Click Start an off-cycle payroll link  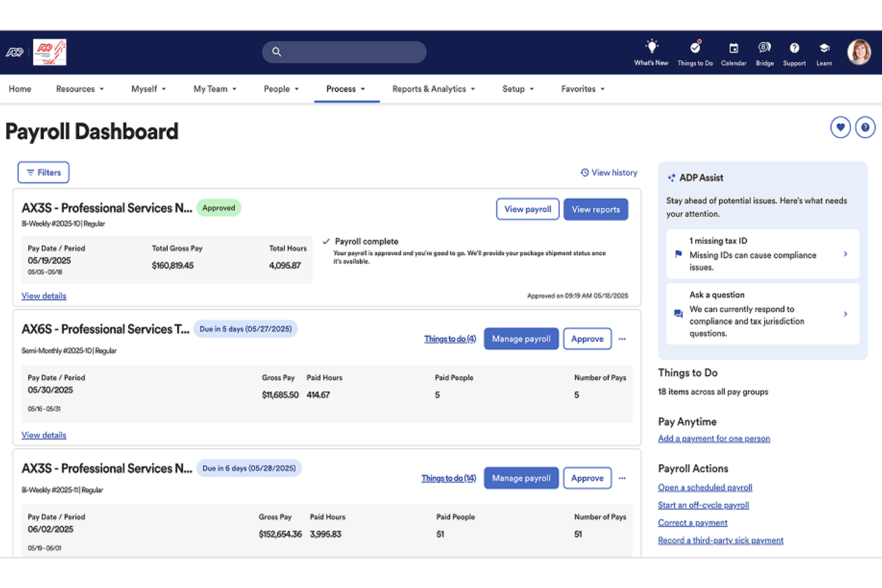coord(703,505)
